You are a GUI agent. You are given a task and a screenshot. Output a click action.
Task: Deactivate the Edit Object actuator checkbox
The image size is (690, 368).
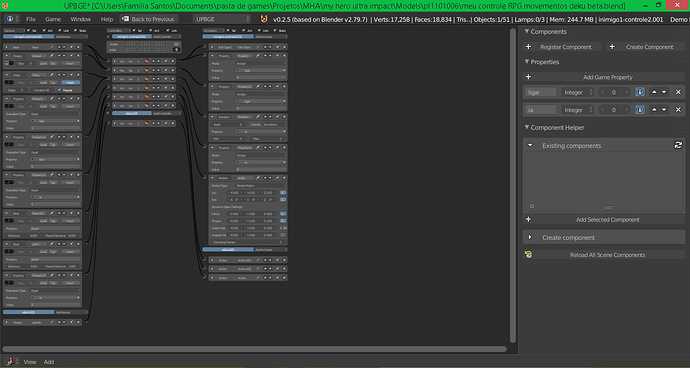click(278, 47)
